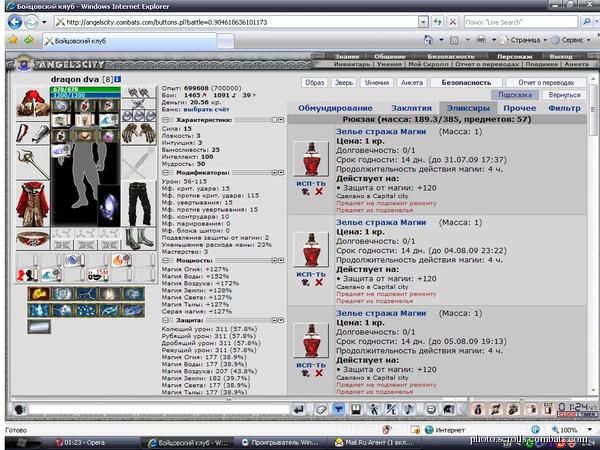Open the red hood helmet equipment slot

point(33,103)
